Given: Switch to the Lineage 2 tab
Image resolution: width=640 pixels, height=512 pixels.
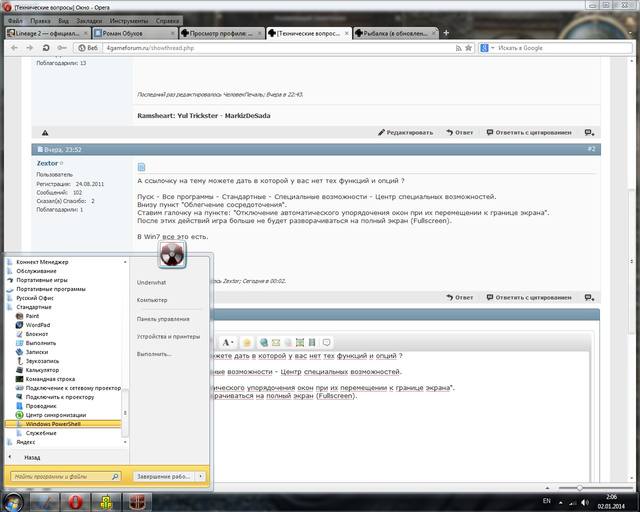Looking at the screenshot, I should pos(48,33).
